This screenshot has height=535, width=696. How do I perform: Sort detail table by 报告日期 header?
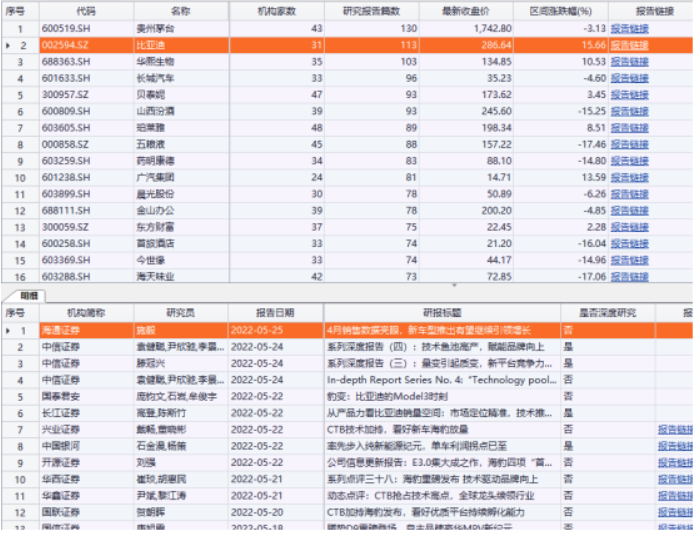[x=276, y=313]
